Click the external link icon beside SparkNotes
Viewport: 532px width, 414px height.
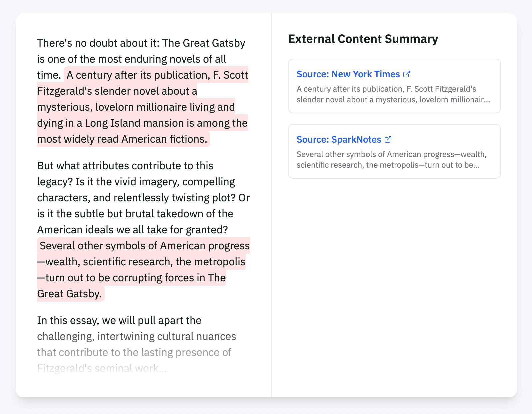[x=388, y=139]
